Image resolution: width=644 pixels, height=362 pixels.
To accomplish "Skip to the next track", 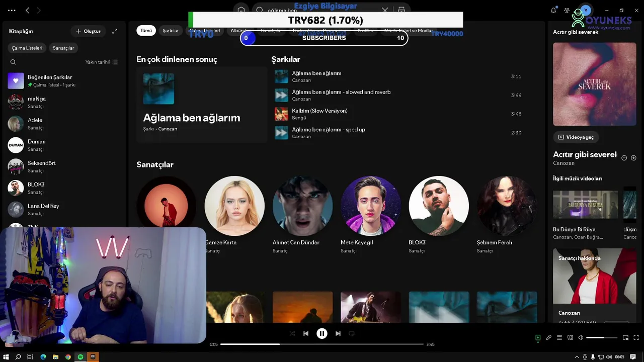I will 338,333.
